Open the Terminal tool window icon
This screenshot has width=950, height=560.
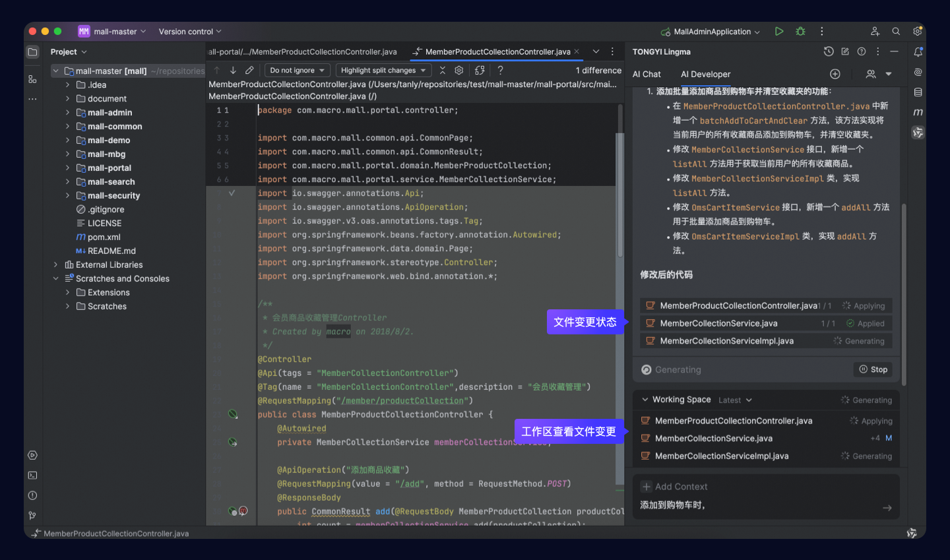(32, 476)
